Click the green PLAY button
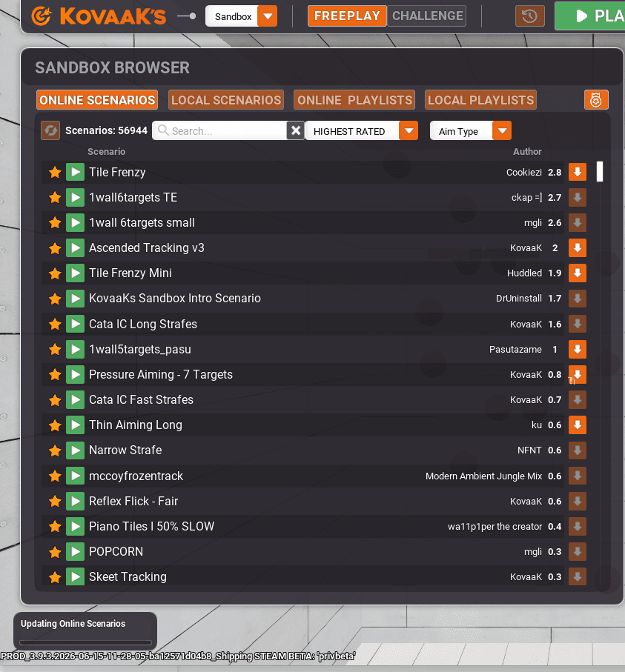Image resolution: width=625 pixels, height=672 pixels. coord(590,16)
